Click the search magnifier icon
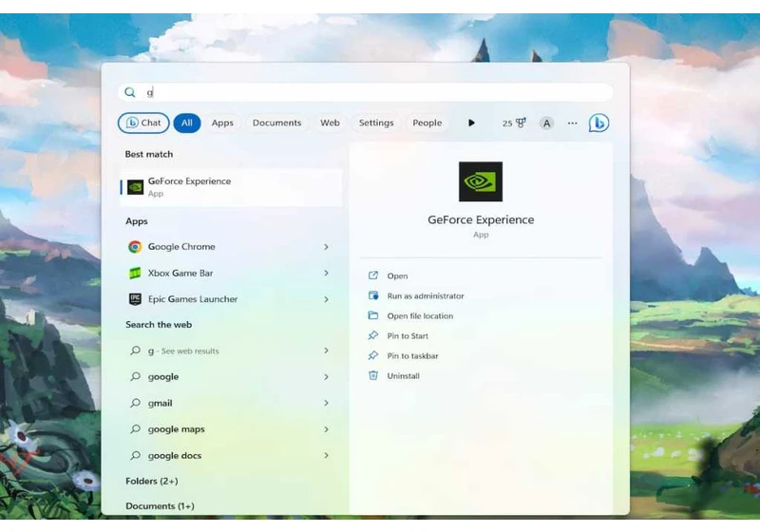Screen dimensions: 760x532 pos(129,92)
